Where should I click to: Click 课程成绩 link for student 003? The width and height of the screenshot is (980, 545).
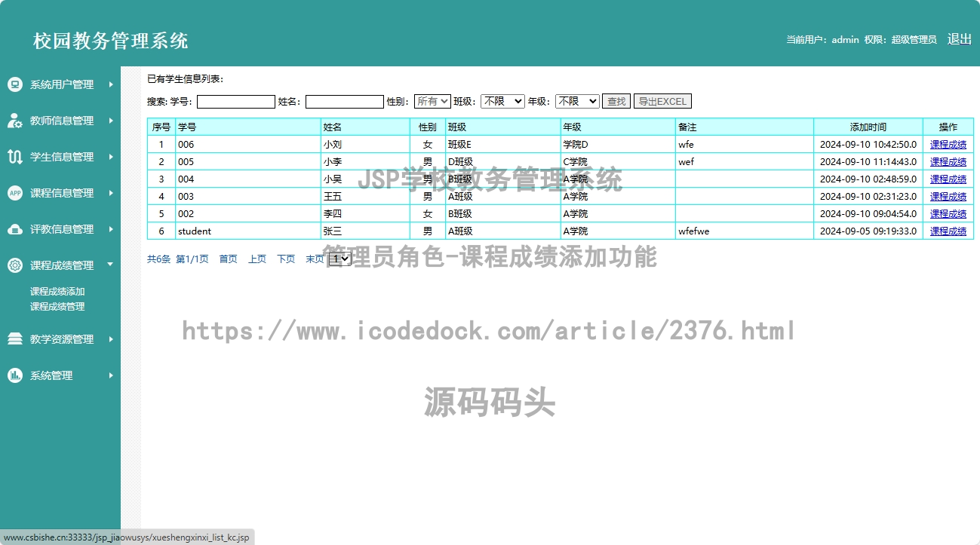click(948, 196)
